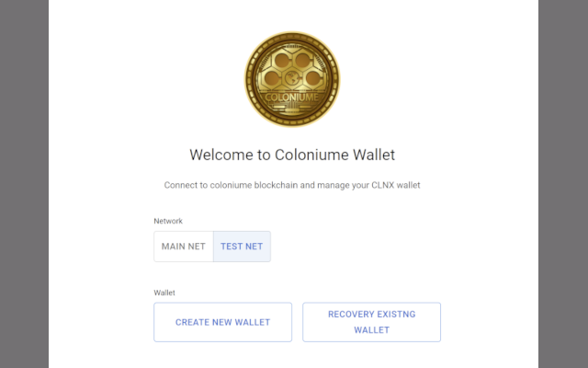Choose RECOVERY EXISTNG WALLET button

(371, 322)
